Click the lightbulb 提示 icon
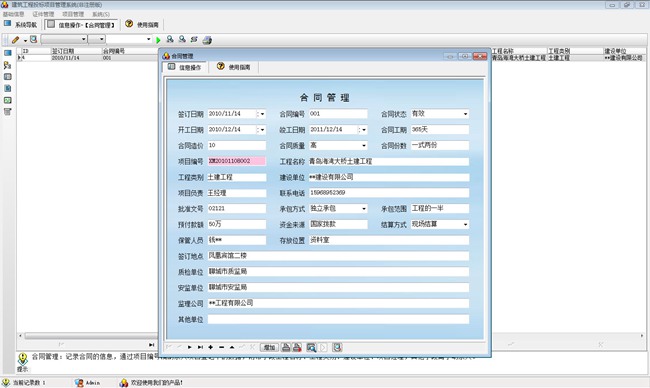Screen dimensions: 650x388 (x=23, y=359)
